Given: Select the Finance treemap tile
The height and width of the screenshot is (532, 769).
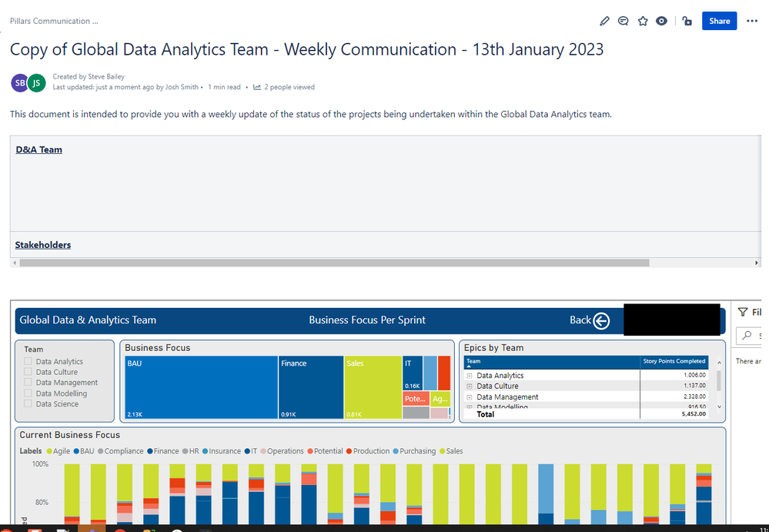Looking at the screenshot, I should click(311, 387).
